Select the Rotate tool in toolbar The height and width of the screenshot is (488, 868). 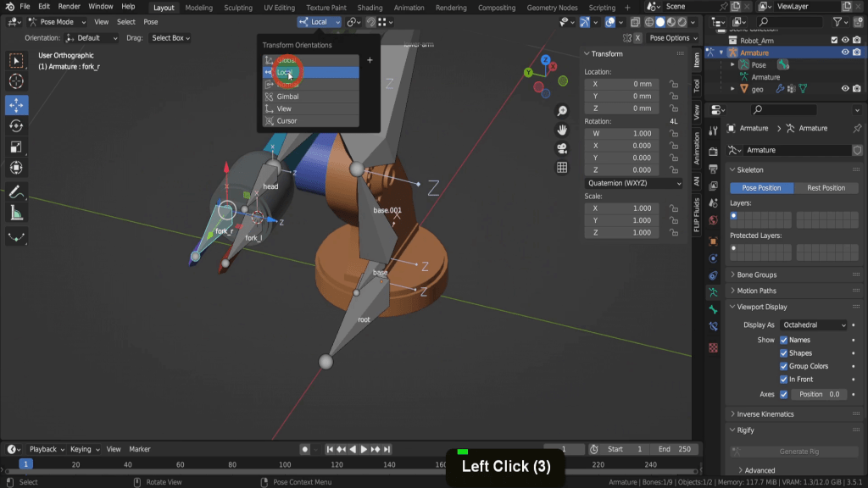pos(16,126)
